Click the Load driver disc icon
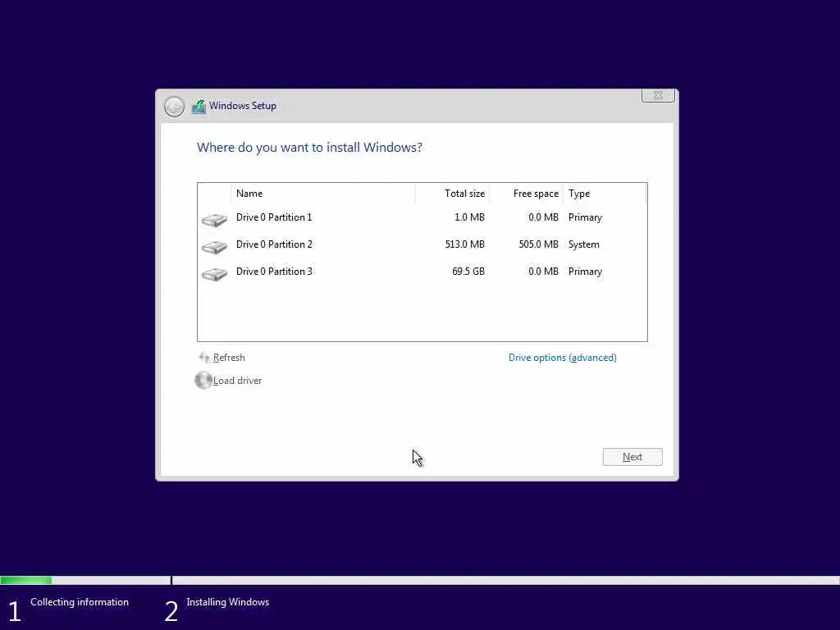The width and height of the screenshot is (840, 630). 203,381
